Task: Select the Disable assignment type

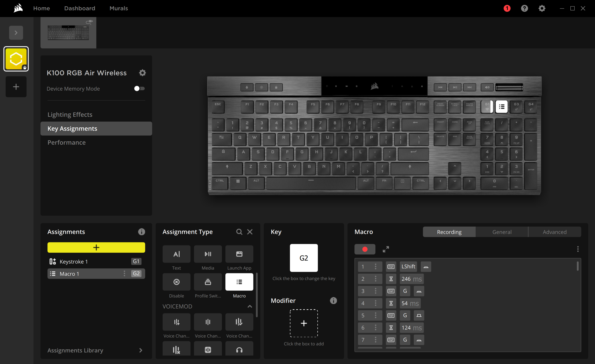Action: tap(176, 282)
